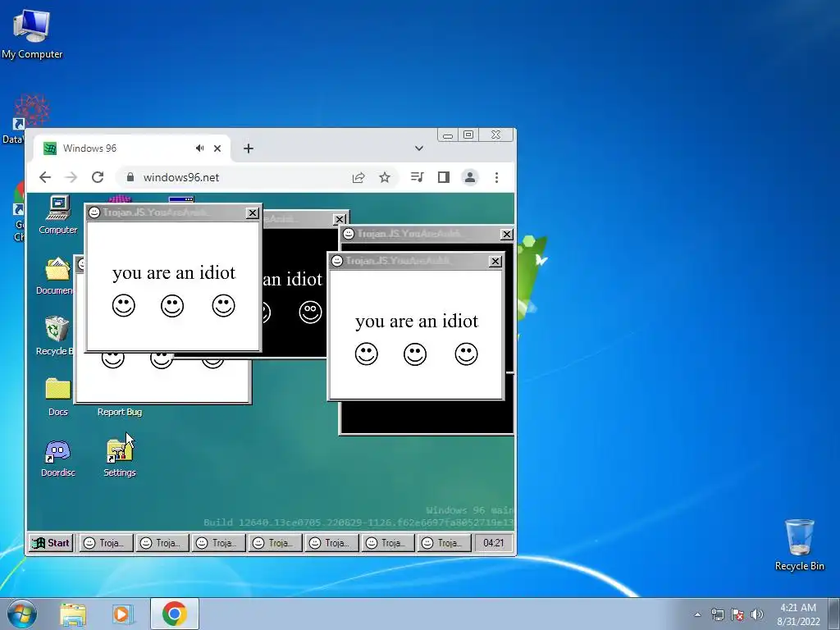This screenshot has width=840, height=630.
Task: Open the Chrome three-dot menu
Action: click(496, 177)
